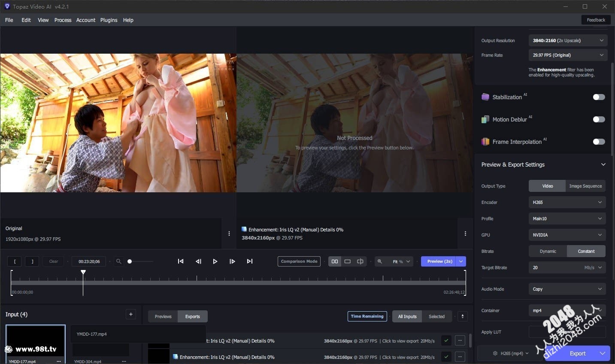This screenshot has height=364, width=615.
Task: Click the Comparison Mode button
Action: [x=299, y=261]
